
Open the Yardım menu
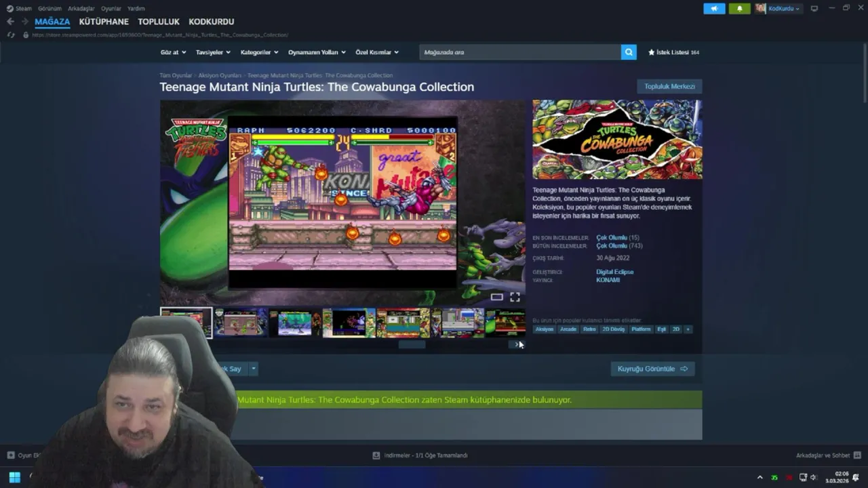coord(136,9)
